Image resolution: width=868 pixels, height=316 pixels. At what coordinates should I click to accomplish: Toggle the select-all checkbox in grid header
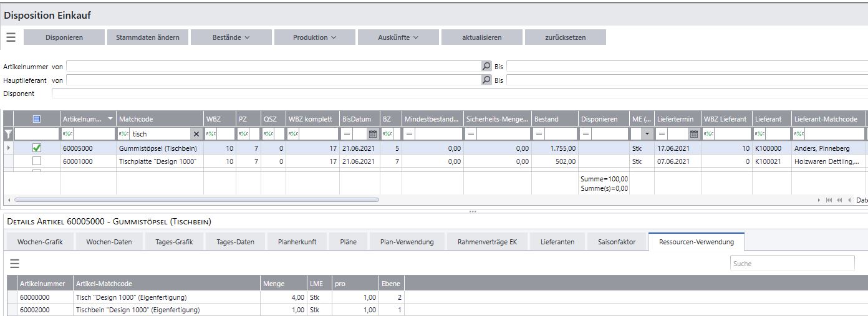[x=37, y=119]
